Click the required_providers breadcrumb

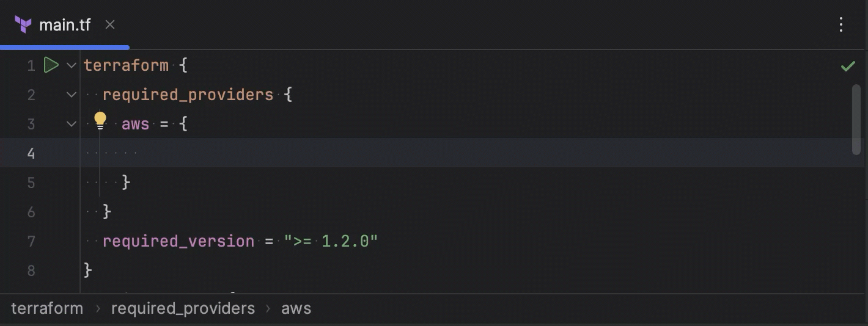[x=183, y=308]
